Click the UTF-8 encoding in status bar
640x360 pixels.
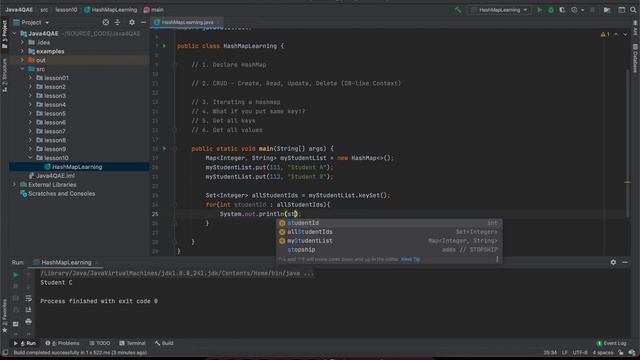click(580, 353)
